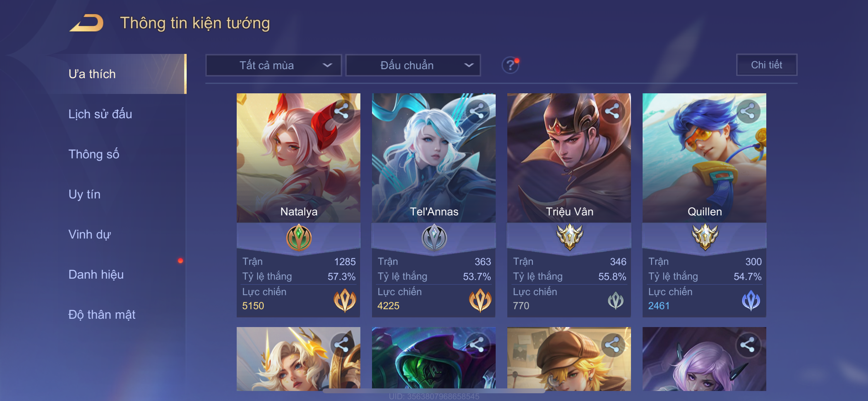Open the Độ thân mật section
868x401 pixels.
[x=102, y=314]
